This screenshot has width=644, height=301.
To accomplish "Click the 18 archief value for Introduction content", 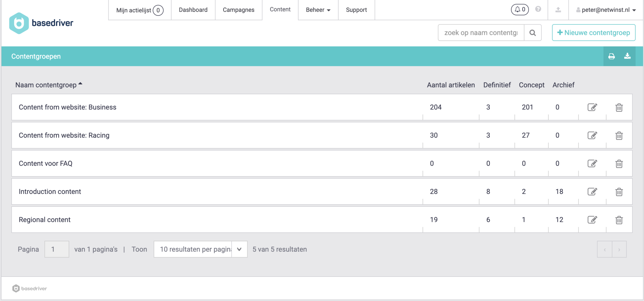I will tap(559, 192).
